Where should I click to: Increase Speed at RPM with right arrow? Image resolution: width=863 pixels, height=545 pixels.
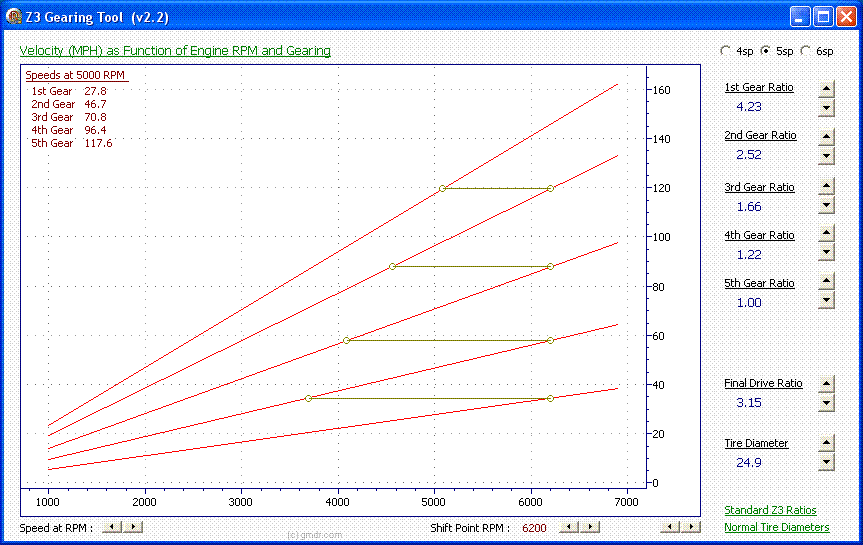click(135, 527)
